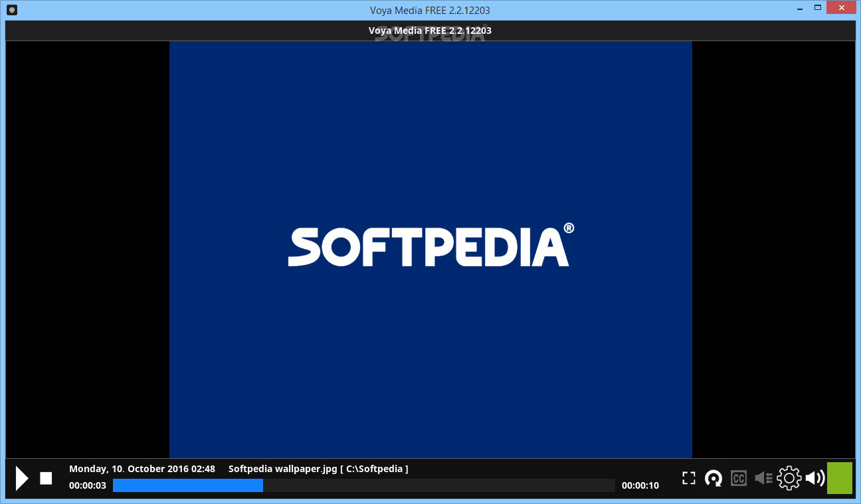Open the application window icon menu in title bar
This screenshot has width=861, height=504.
[12, 10]
